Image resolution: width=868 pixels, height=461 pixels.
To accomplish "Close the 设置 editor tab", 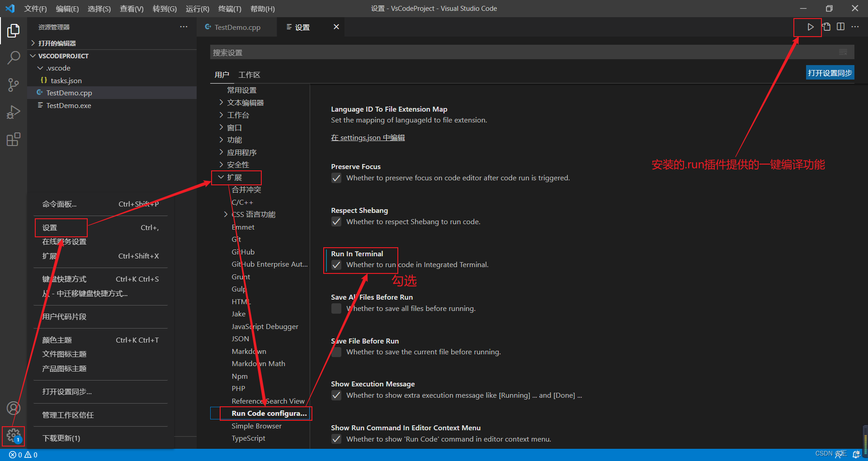I will pos(336,27).
